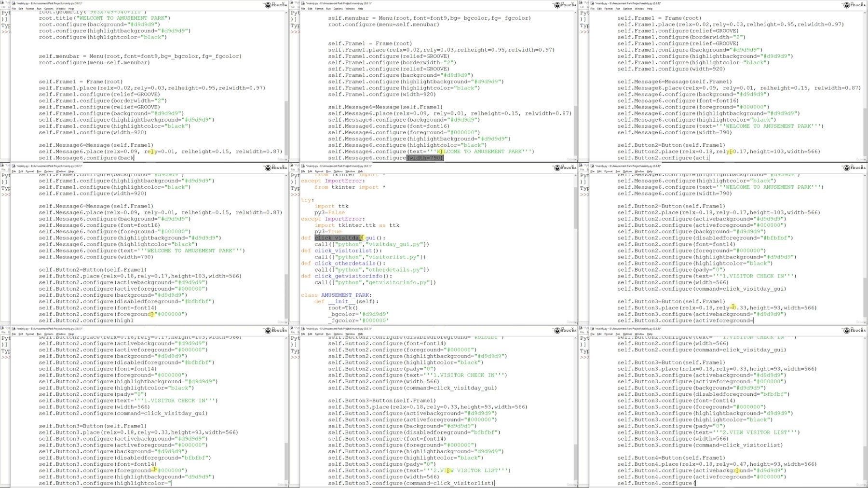Open Window menu in window ending Button4.configure(
Image resolution: width=868 pixels, height=488 pixels.
639,334
